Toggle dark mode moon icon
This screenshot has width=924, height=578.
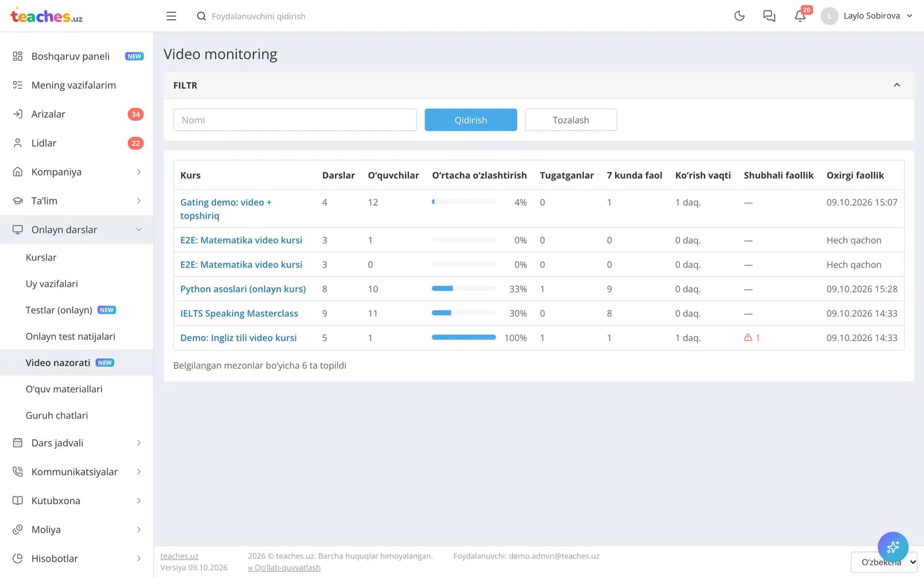click(x=739, y=16)
